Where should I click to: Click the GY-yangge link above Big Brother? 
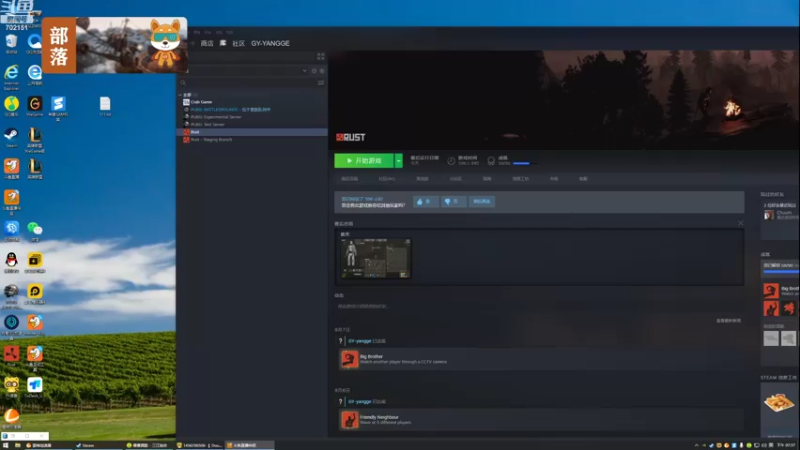point(359,341)
